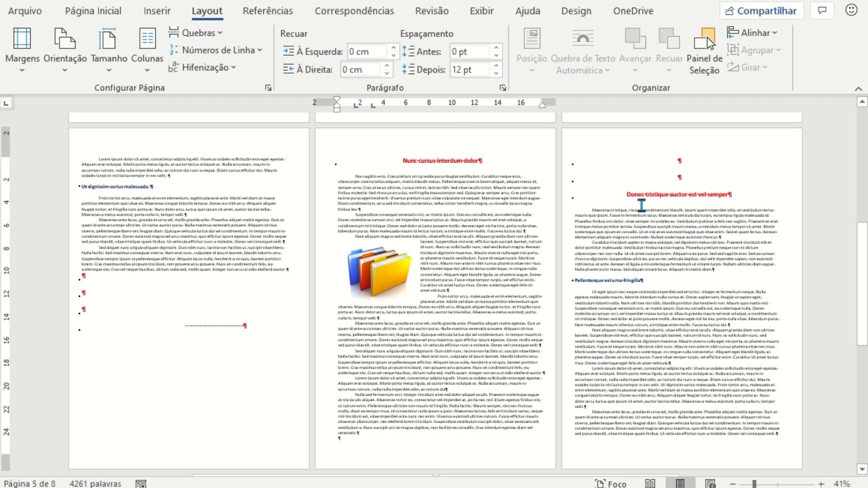
Task: Open Quebra de Texto Automática menu
Action: 583,52
